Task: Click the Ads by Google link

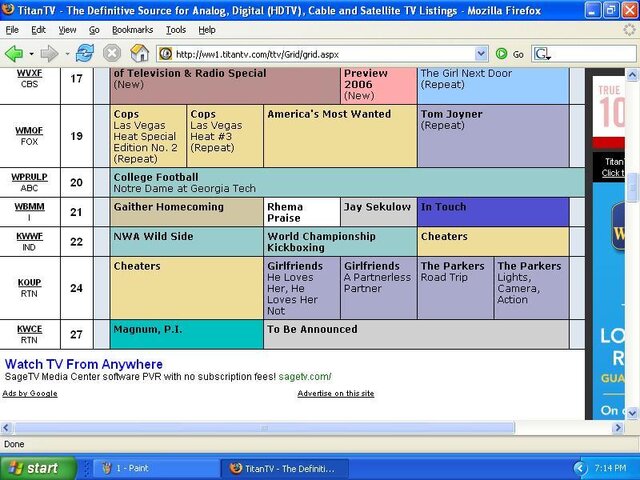Action: tap(30, 393)
